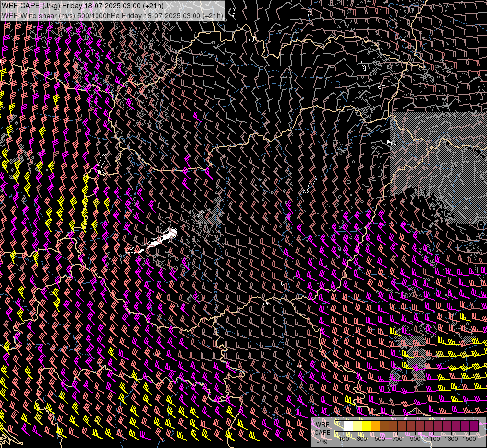Select the pale yellow swatch in the CAPE legend
Viewport: 487px width, 448px height.
click(x=358, y=426)
